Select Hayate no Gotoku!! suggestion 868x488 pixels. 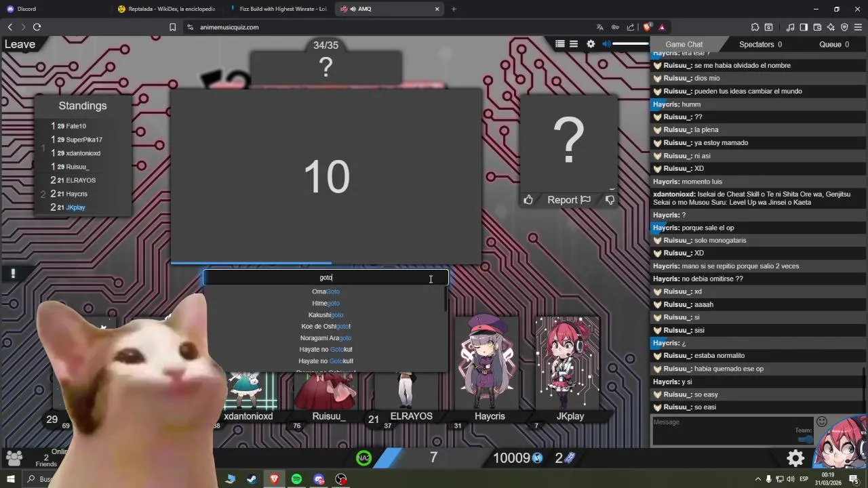[325, 361]
